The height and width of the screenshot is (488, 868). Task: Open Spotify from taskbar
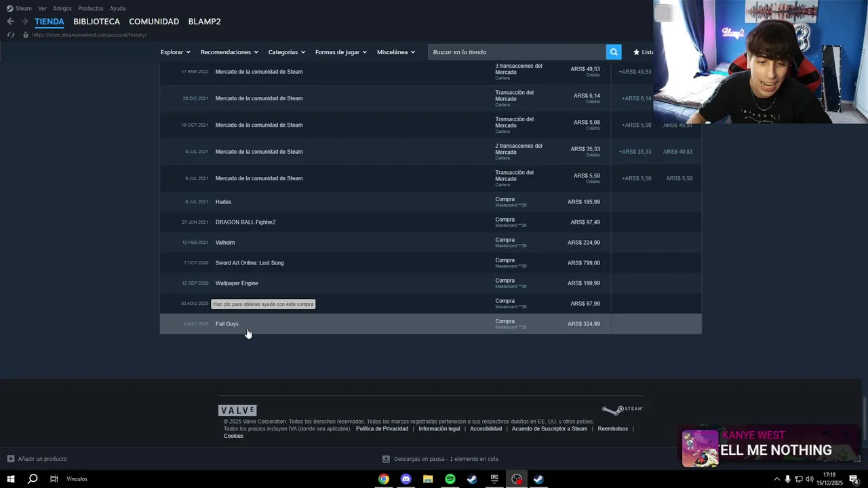click(x=450, y=479)
